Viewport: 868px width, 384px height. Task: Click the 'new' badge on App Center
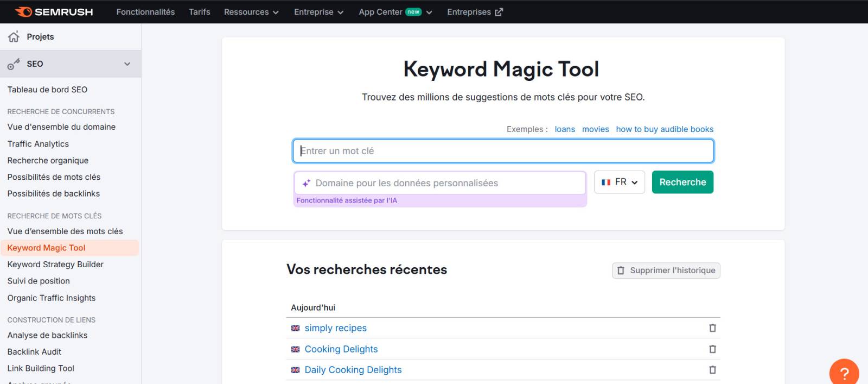[x=413, y=12]
